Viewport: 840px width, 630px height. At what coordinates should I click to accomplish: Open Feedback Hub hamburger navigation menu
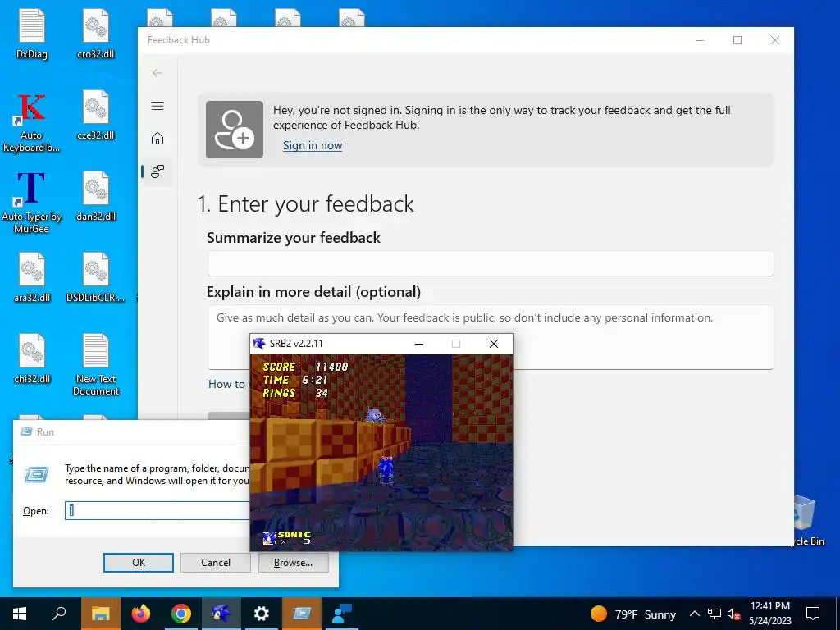(x=157, y=106)
